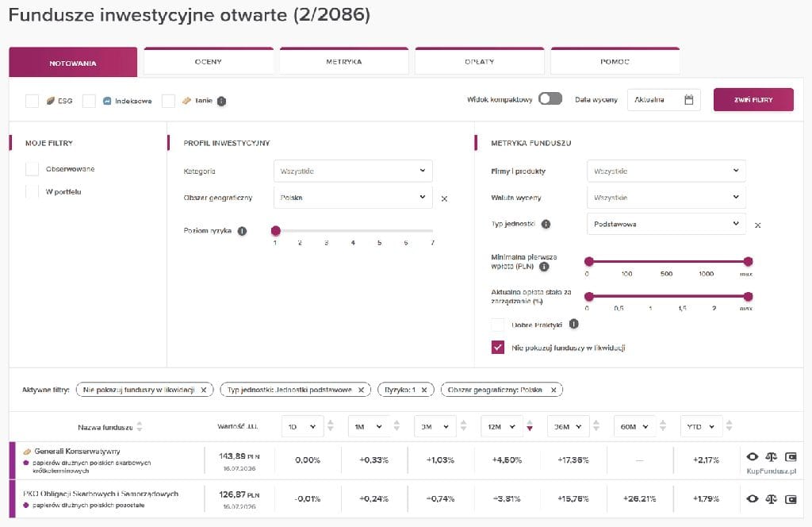This screenshot has width=812, height=527.
Task: Remove the 'Typ jednostki: Jednostki podstawowe' filter chip
Action: [x=361, y=390]
